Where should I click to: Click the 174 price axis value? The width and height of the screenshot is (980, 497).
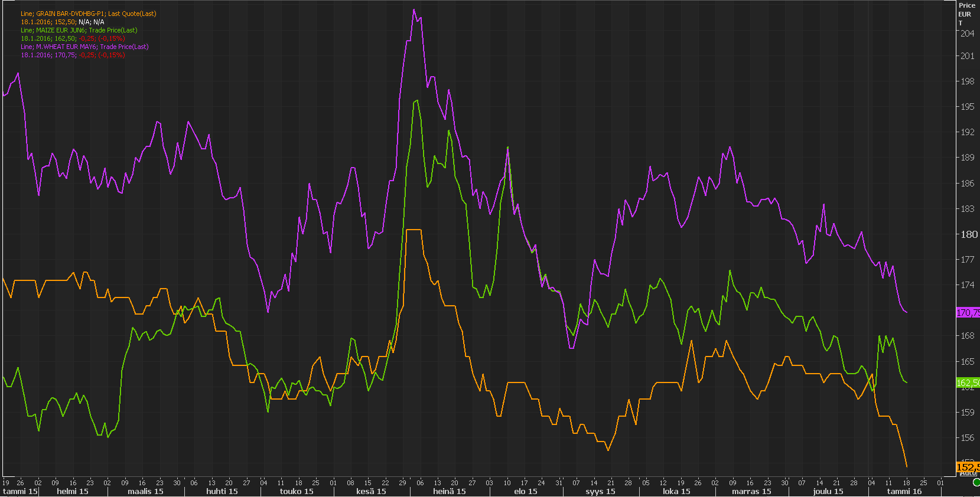coord(968,285)
